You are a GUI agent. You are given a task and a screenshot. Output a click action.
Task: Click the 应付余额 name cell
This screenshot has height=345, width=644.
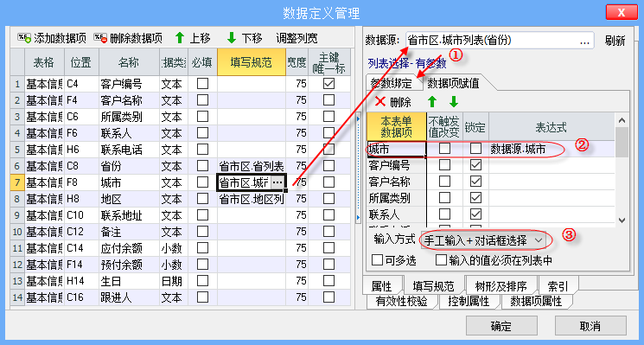(129, 248)
